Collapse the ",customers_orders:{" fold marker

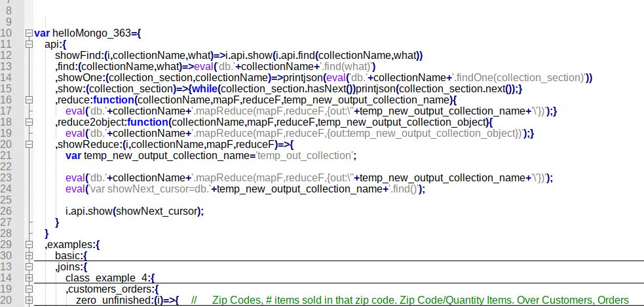[29, 289]
